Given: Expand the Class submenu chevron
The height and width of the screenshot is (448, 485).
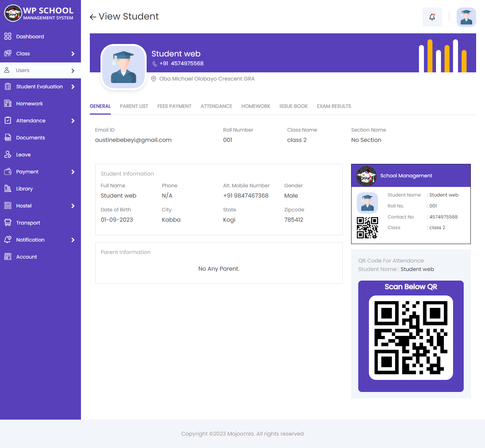Looking at the screenshot, I should coord(73,54).
